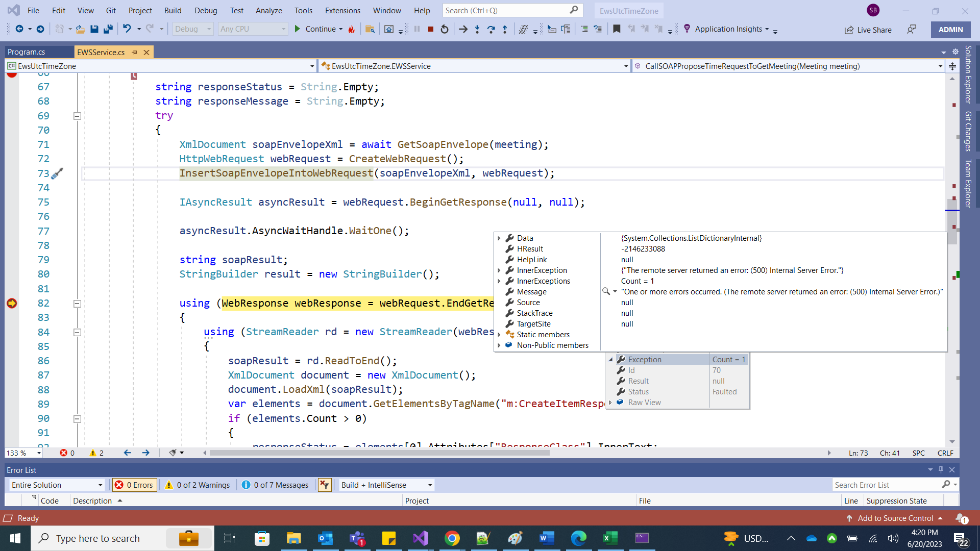Click the Analyze menu item

(267, 10)
